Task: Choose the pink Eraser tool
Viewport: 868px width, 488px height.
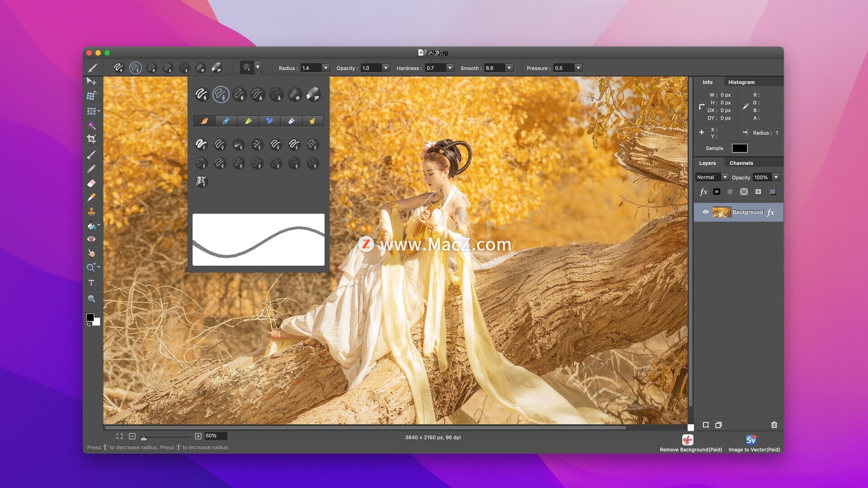Action: pos(91,183)
